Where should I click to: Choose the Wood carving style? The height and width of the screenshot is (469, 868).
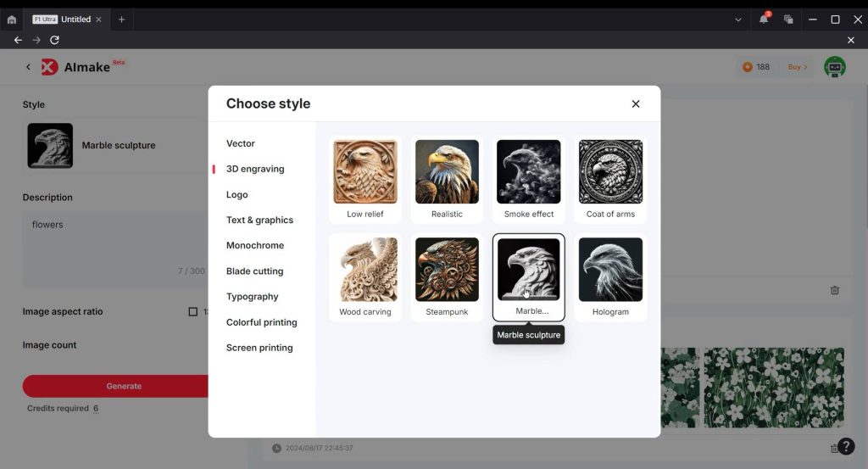click(x=365, y=277)
